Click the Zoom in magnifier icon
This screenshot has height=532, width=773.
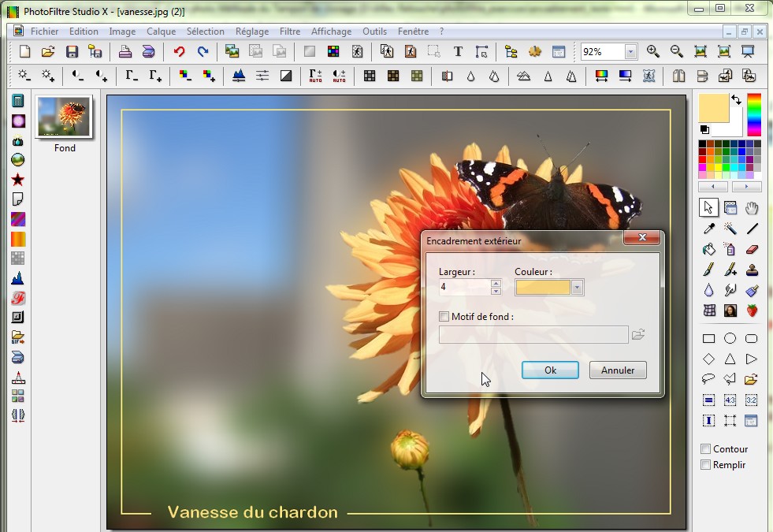[x=652, y=52]
